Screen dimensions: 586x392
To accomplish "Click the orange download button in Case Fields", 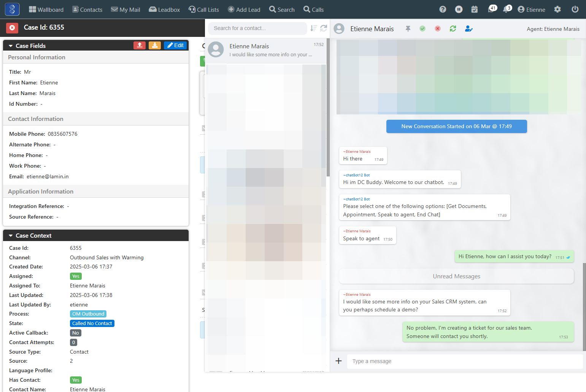I will 155,45.
